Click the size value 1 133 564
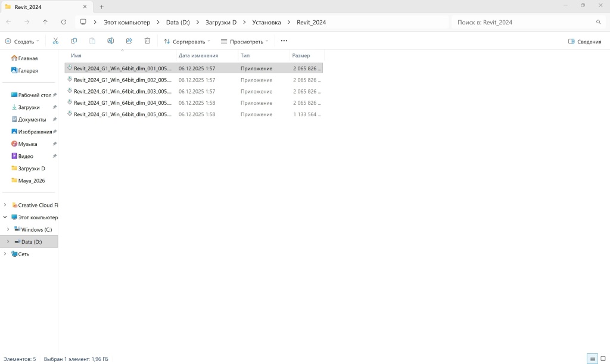The height and width of the screenshot is (364, 610). tap(307, 114)
